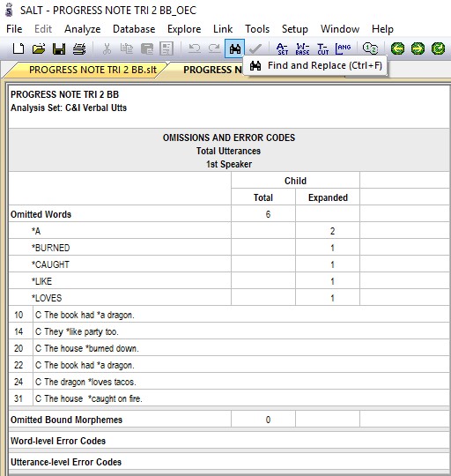
Task: Click the New file toolbar icon
Action: (x=18, y=48)
